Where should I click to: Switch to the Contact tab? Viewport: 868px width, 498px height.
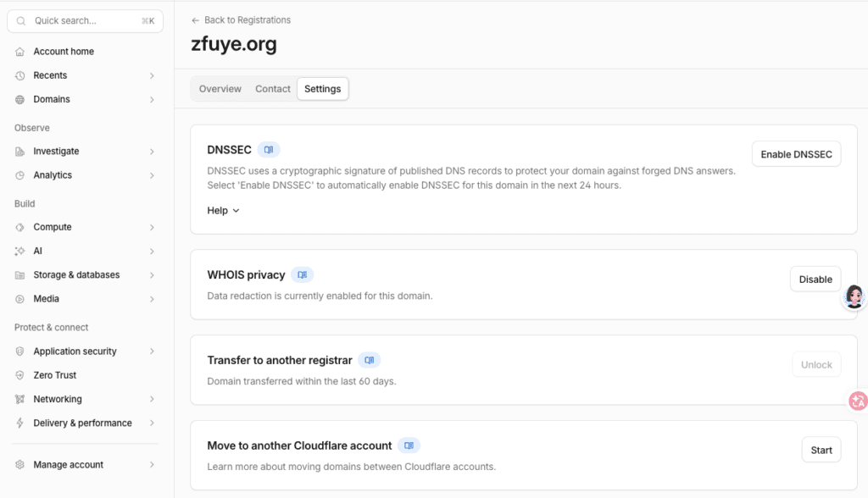272,89
